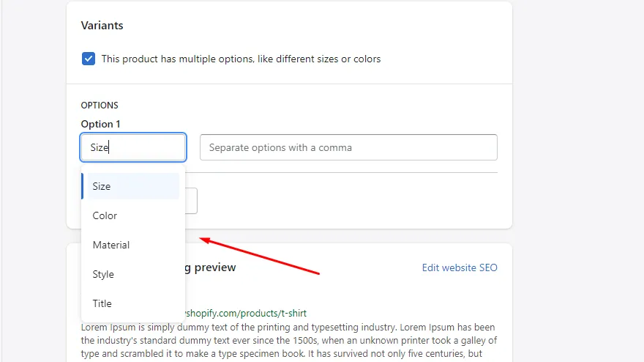Uncheck the multiple options checkbox
This screenshot has width=644, height=362.
89,59
